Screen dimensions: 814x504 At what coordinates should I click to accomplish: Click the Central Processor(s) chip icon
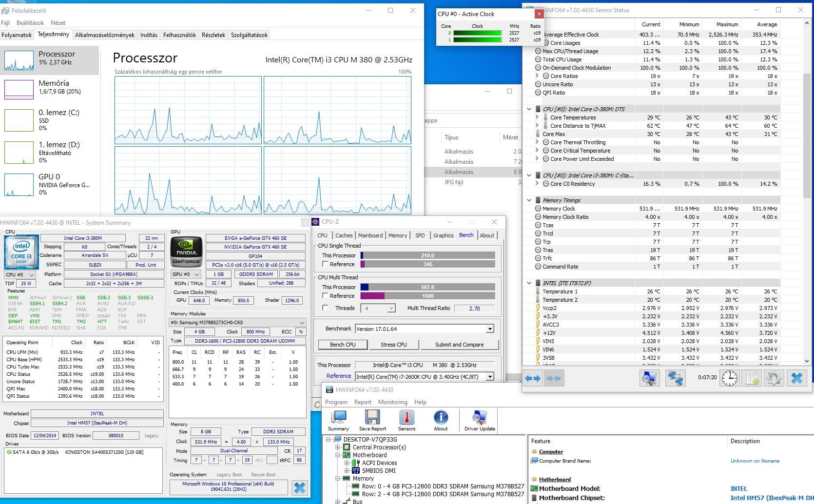click(347, 447)
